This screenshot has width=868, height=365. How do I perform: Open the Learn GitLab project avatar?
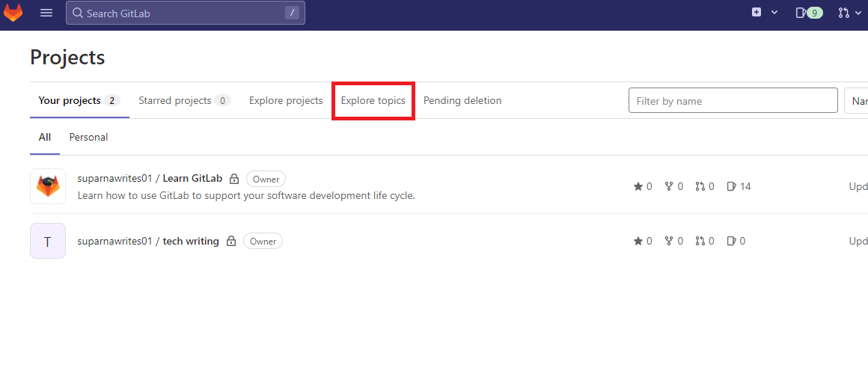point(48,186)
